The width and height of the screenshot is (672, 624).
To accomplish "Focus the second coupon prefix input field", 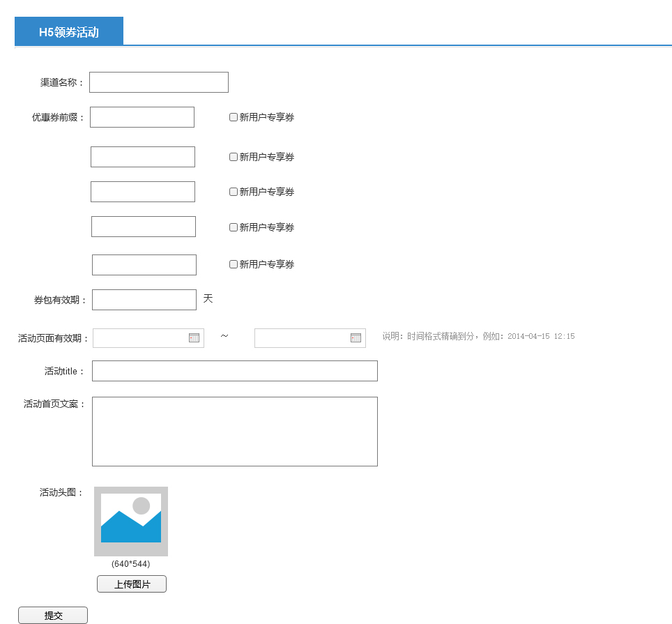I will click(143, 157).
